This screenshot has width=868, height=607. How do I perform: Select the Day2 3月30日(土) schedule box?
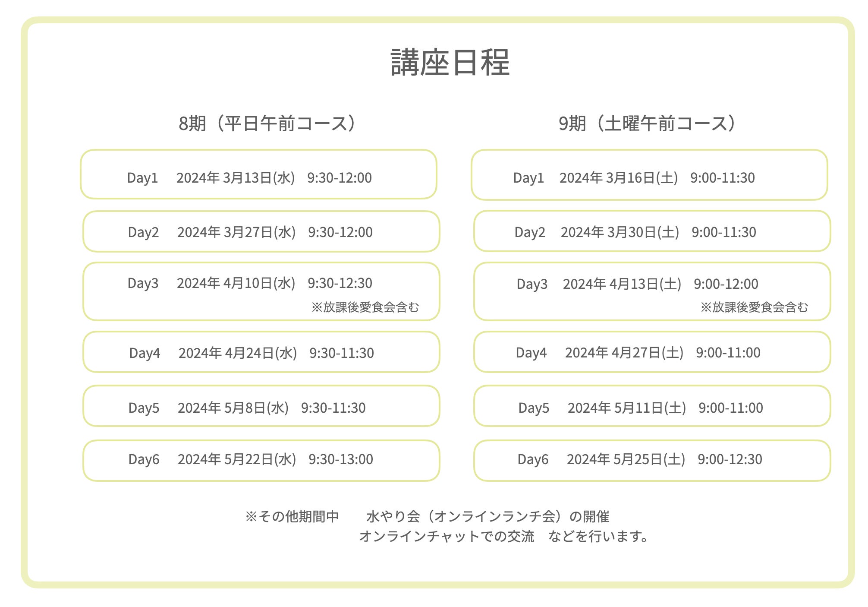pos(652,231)
